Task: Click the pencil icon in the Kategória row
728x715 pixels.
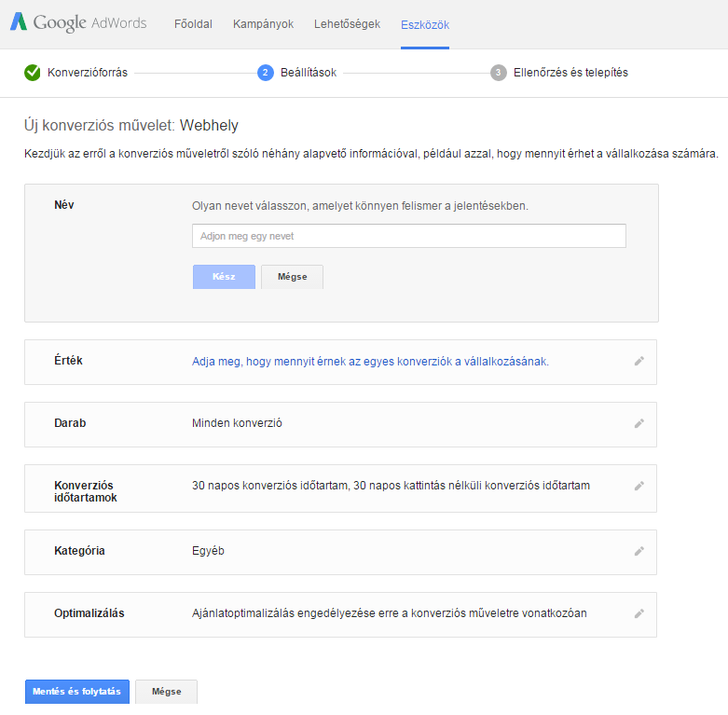Action: [x=639, y=551]
